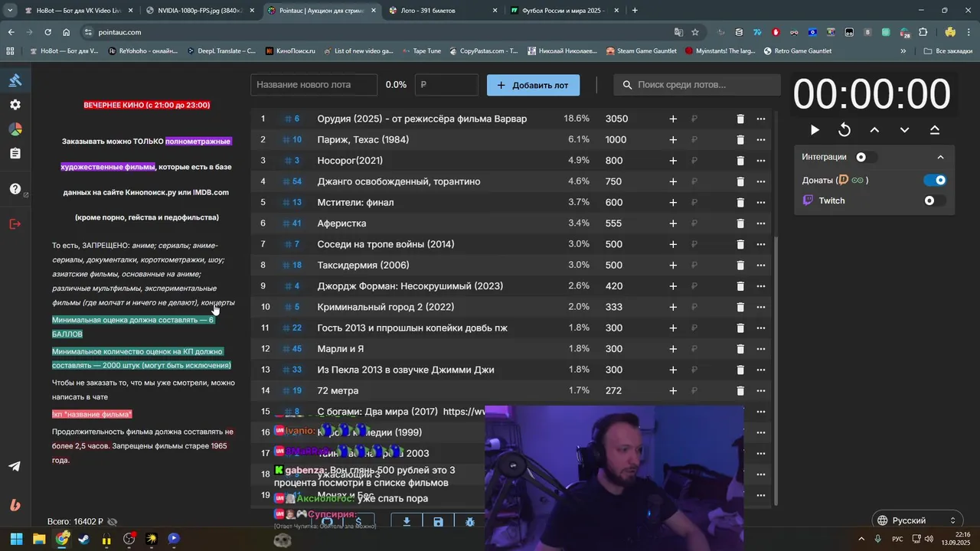Image resolution: width=980 pixels, height=551 pixels.
Task: Delete the 72 метра lot
Action: [740, 390]
